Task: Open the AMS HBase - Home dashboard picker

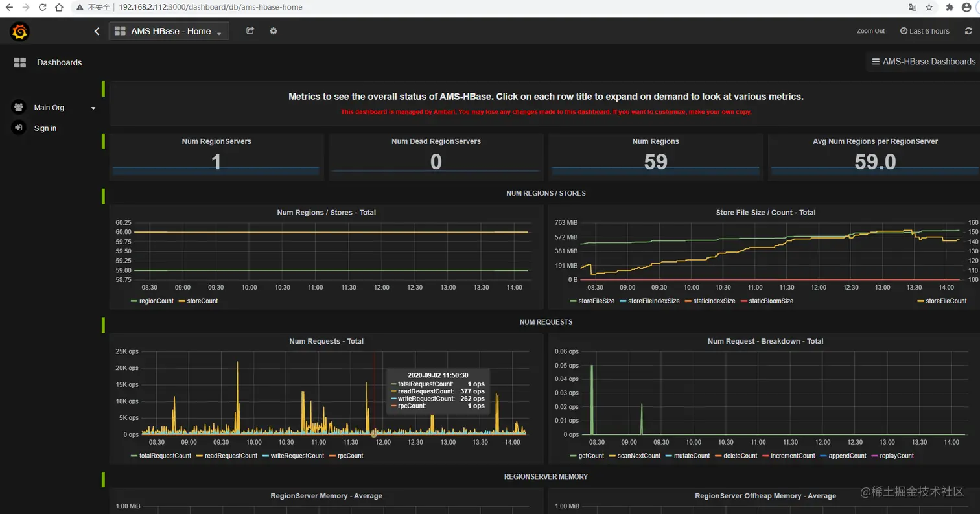Action: 169,31
